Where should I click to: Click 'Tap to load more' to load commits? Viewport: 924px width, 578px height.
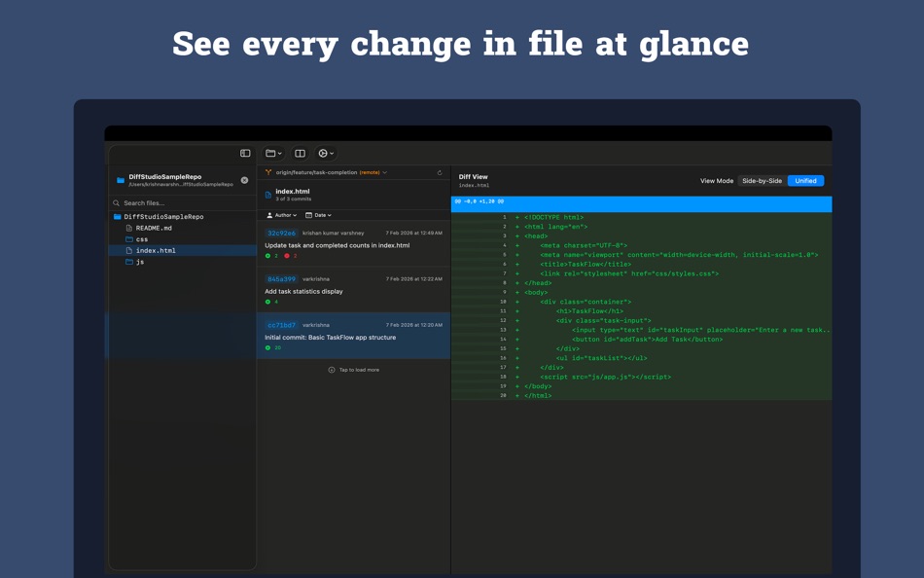point(353,370)
